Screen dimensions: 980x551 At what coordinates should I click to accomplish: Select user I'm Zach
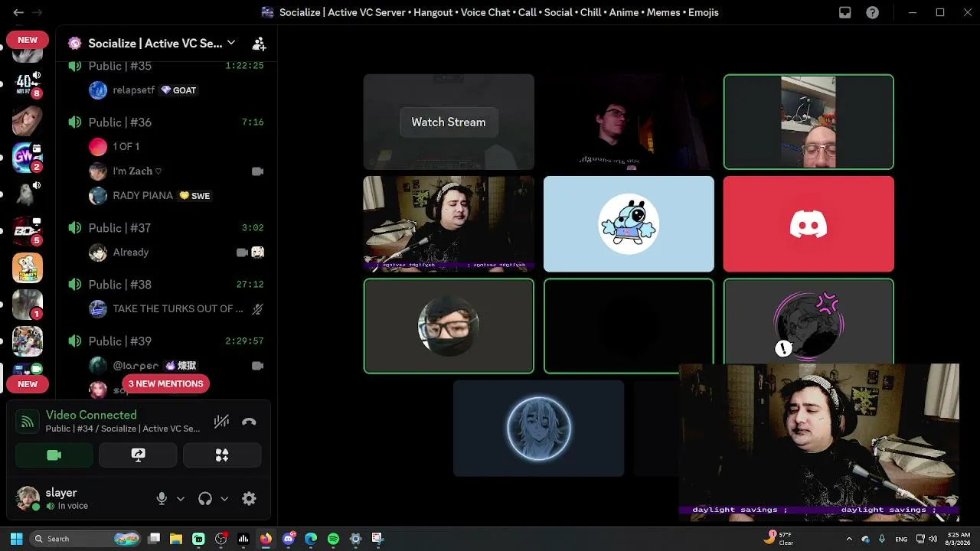[x=176, y=171]
